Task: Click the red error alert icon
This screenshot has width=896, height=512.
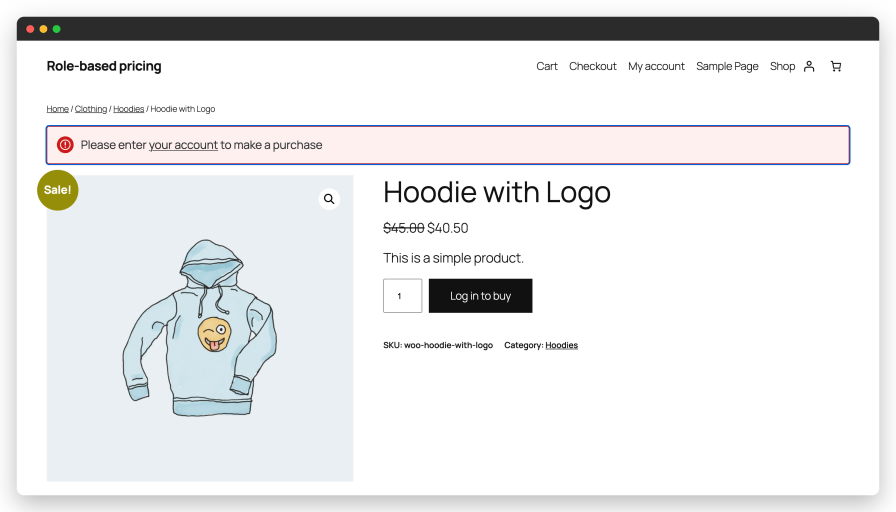Action: (x=65, y=145)
